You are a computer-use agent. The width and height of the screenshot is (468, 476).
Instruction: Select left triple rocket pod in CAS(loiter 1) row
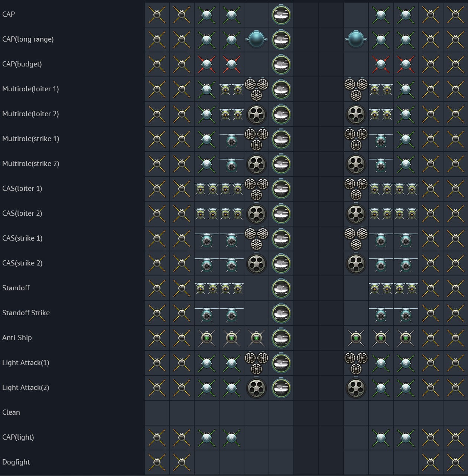256,189
